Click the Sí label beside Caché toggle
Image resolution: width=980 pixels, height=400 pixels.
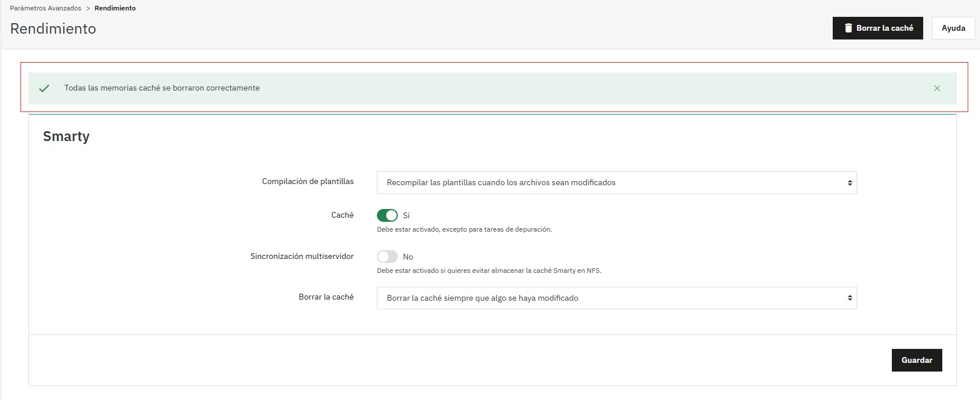tap(406, 215)
